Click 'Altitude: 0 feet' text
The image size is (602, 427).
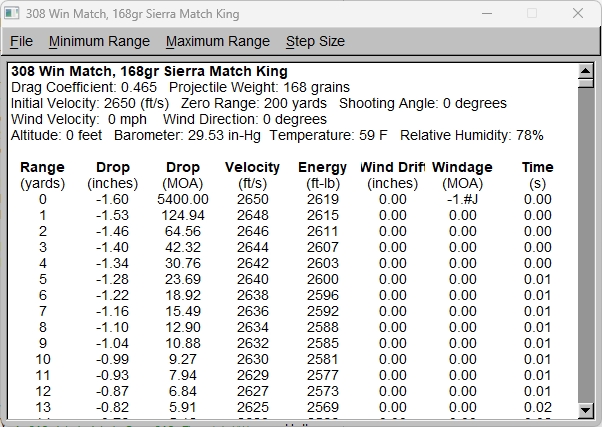click(x=56, y=136)
